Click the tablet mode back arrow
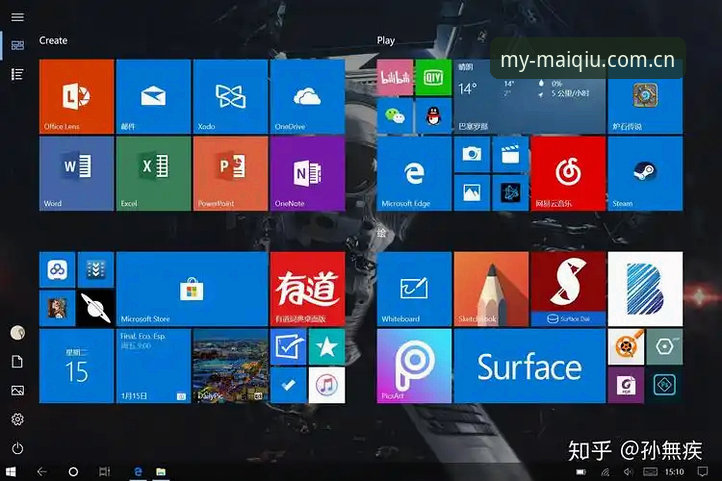 [x=42, y=471]
